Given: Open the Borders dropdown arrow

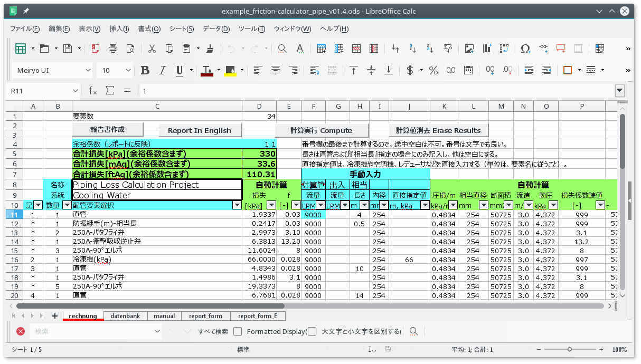Looking at the screenshot, I should [x=579, y=70].
